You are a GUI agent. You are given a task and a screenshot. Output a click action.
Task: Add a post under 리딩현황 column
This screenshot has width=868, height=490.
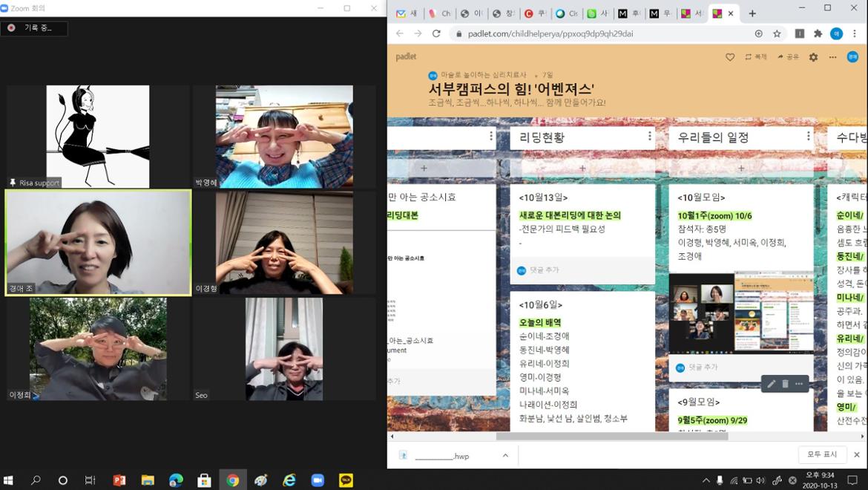582,169
